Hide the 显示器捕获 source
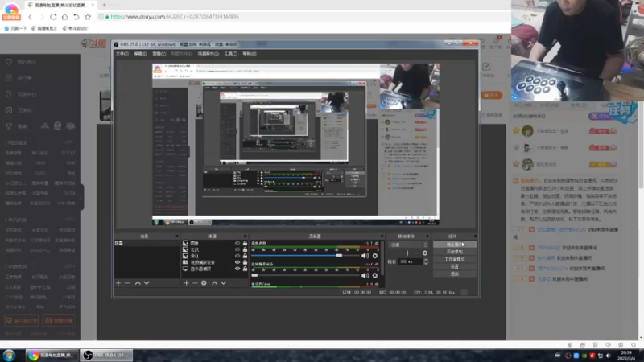Viewport: 644px width, 362px height. (x=237, y=269)
